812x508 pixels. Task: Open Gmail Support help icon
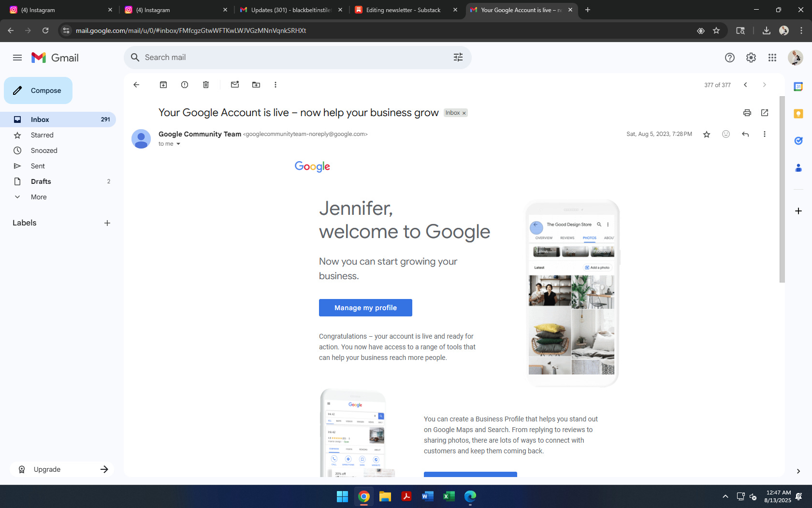pos(730,58)
